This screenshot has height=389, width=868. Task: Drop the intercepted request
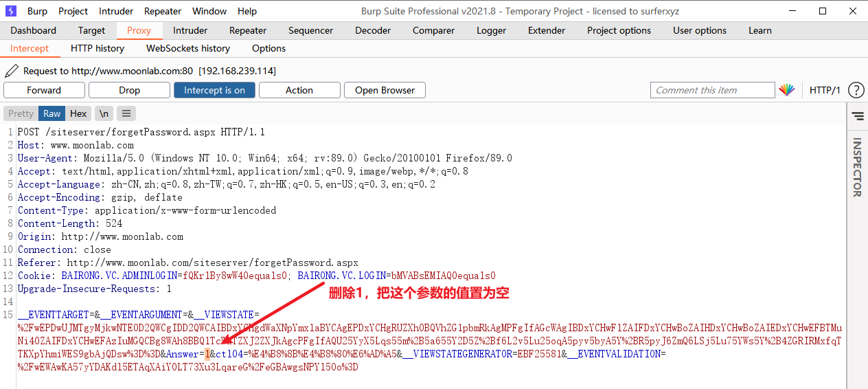[x=129, y=90]
